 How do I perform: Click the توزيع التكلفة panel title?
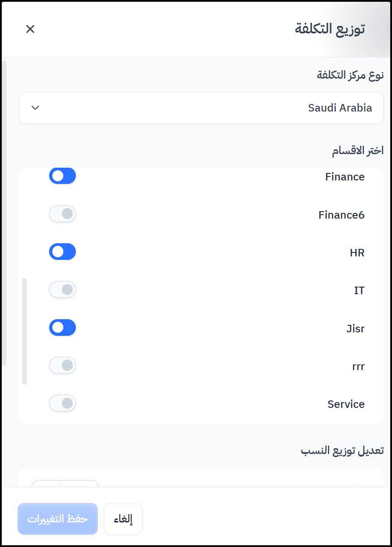[x=330, y=29]
